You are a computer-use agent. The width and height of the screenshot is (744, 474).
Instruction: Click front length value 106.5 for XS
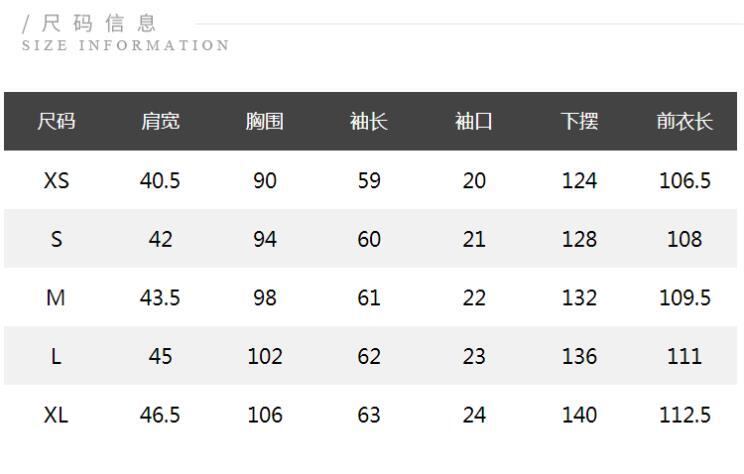pos(684,181)
